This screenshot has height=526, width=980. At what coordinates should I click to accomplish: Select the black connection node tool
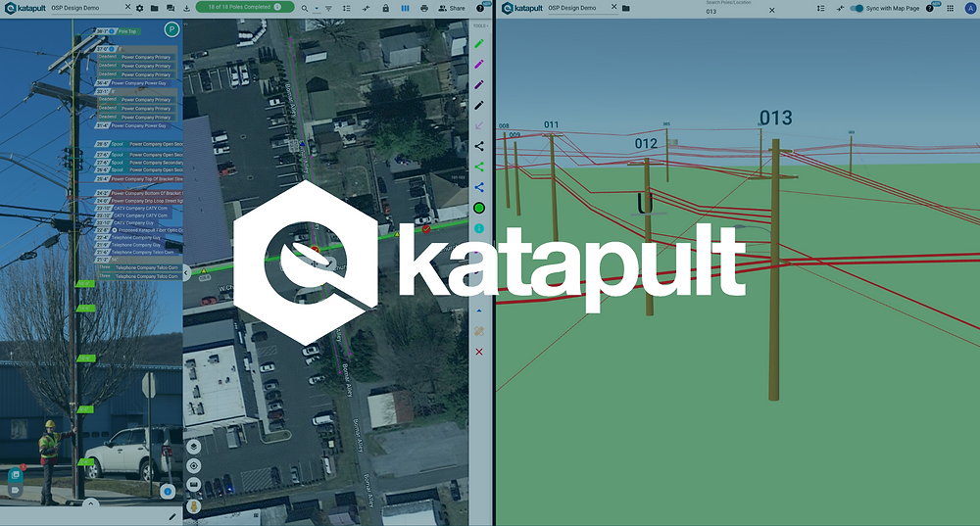pos(479,146)
